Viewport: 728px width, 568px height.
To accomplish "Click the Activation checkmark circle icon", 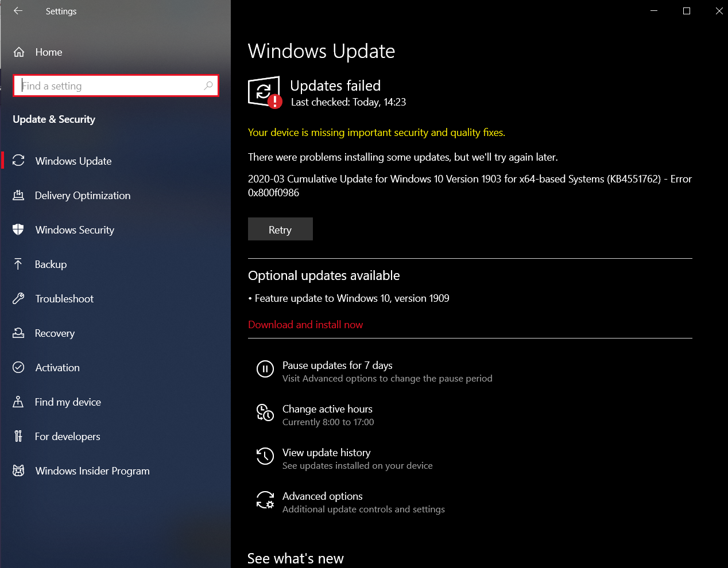I will click(18, 367).
